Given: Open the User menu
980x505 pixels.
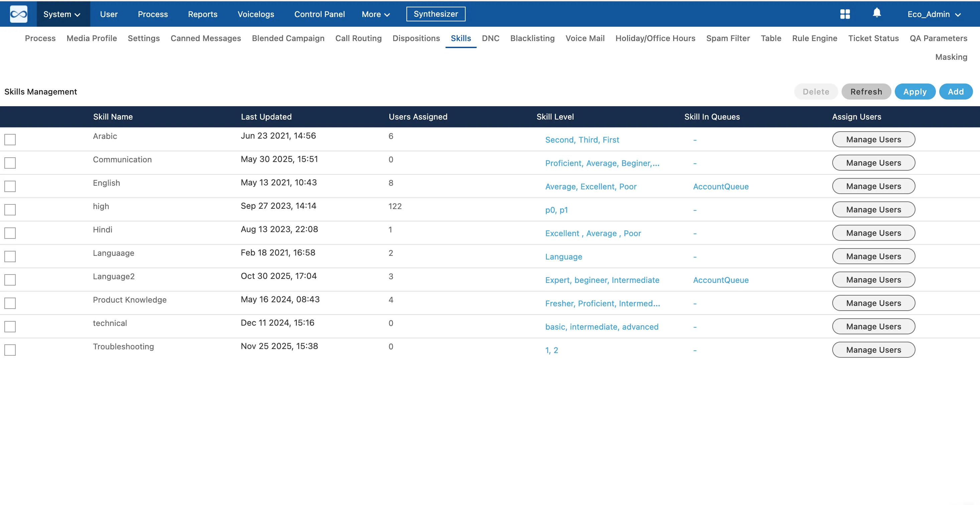Looking at the screenshot, I should (x=109, y=14).
